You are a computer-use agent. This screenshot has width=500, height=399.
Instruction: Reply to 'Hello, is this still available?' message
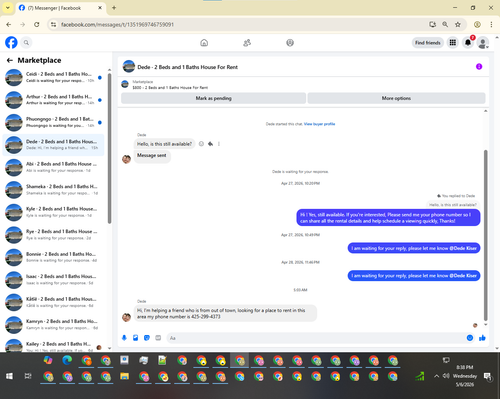[210, 144]
